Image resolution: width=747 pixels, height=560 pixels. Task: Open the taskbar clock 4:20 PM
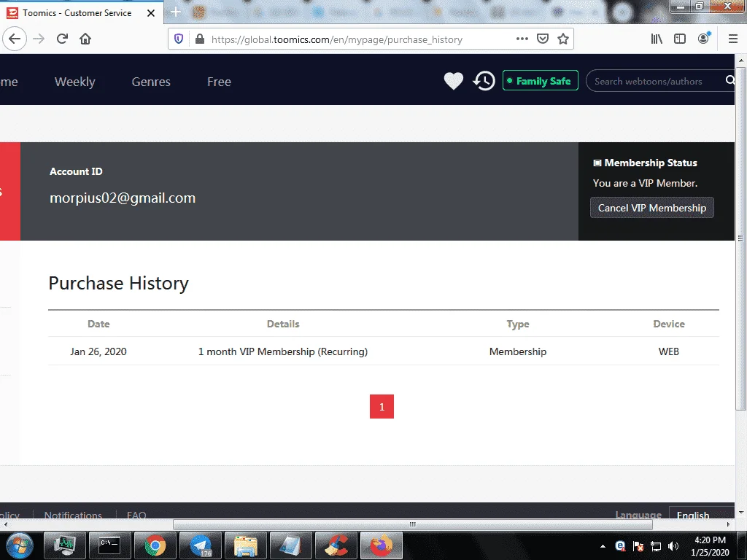710,546
